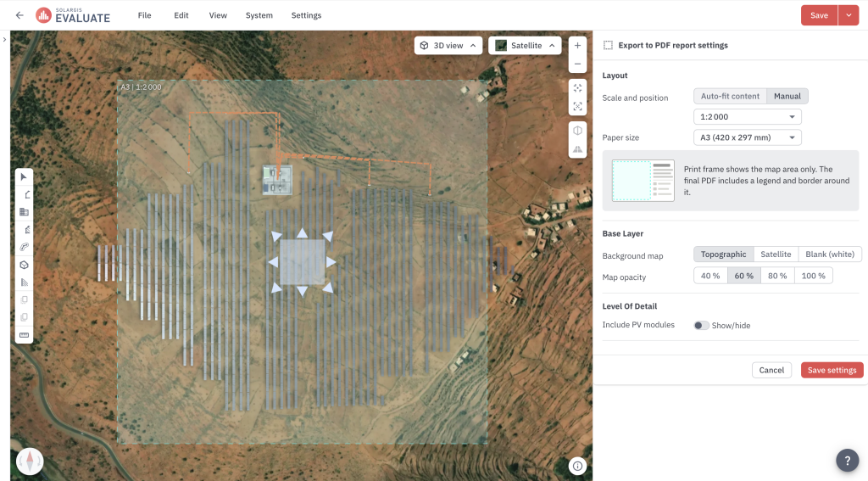Toggle Include PV modules Show/hide switch
868x481 pixels.
701,325
